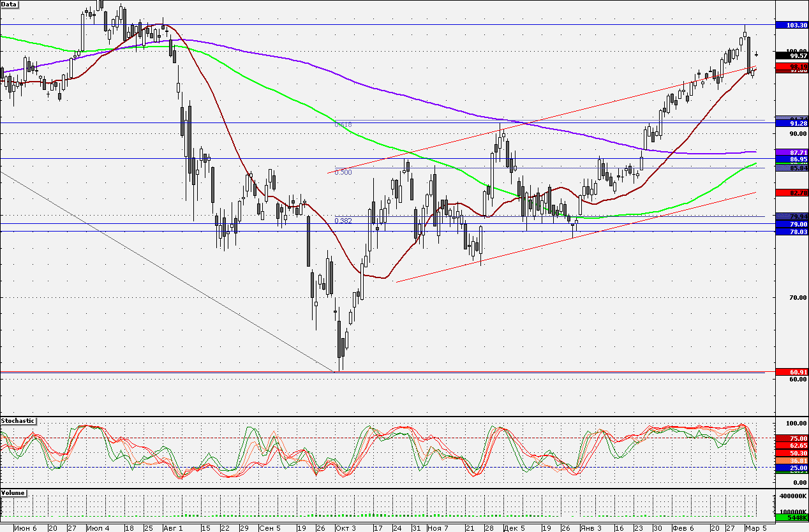Click the Мар 5 date label
Screen dimensions: 809x532
pyautogui.click(x=757, y=528)
